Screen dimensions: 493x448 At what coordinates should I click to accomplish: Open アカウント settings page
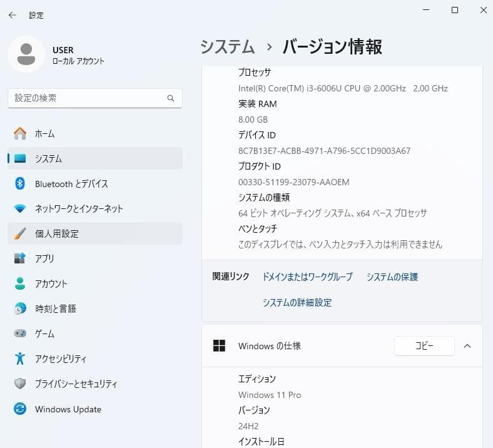click(95, 283)
